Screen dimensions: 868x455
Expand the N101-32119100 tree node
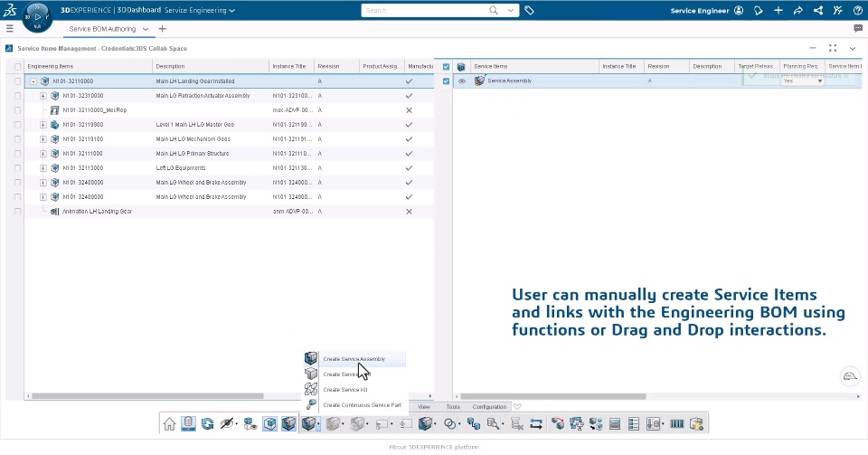[x=43, y=139]
